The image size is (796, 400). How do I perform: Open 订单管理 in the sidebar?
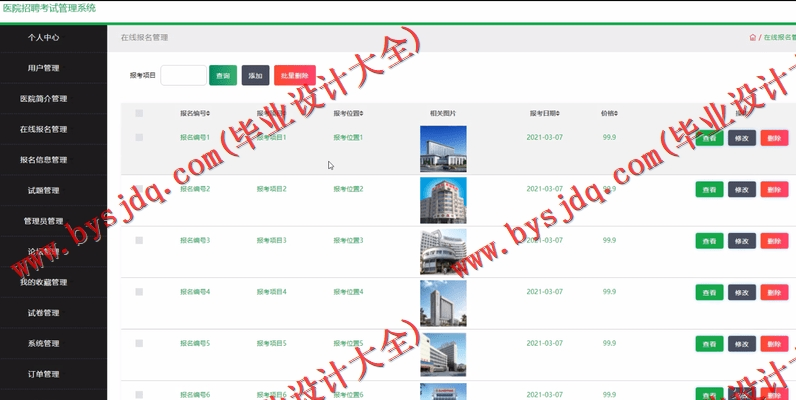pos(44,374)
